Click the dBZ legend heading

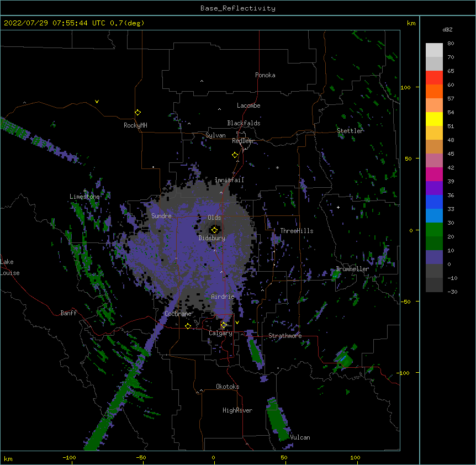(x=447, y=29)
